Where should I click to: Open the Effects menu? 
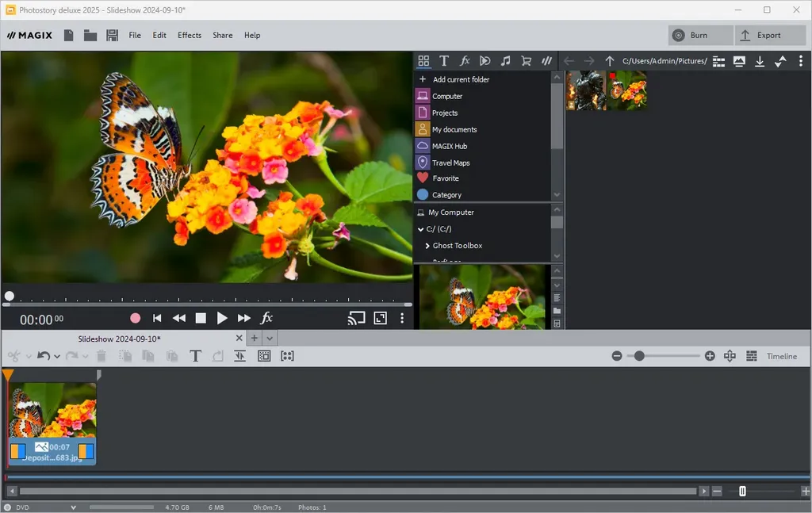[190, 35]
